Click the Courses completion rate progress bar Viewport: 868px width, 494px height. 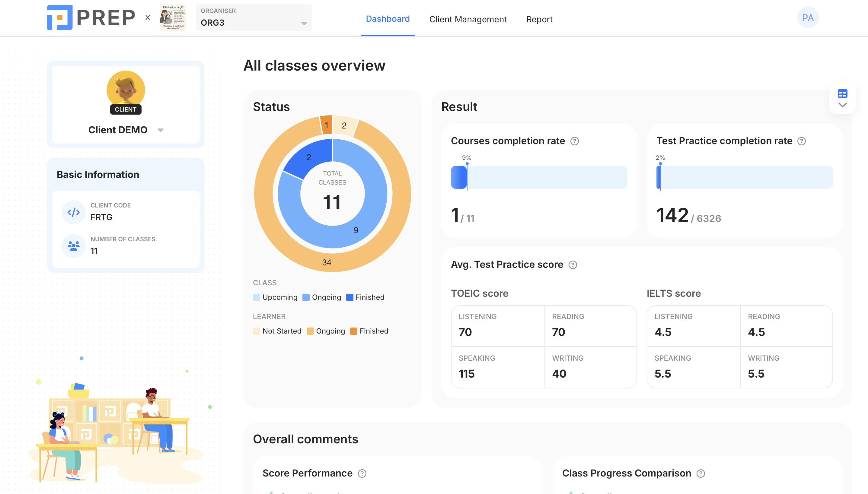(539, 177)
